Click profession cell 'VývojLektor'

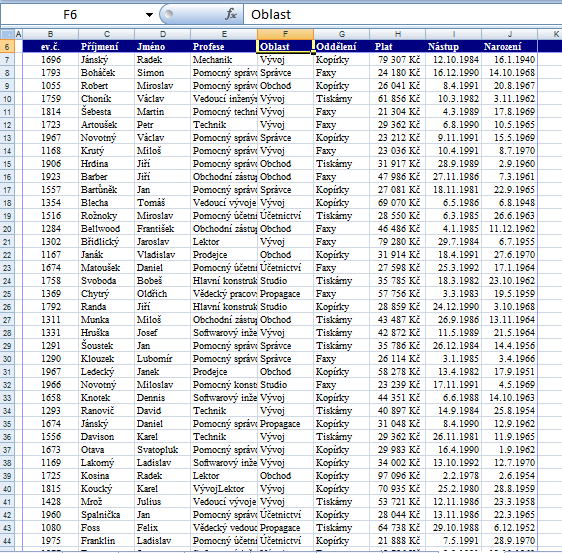[x=224, y=489]
